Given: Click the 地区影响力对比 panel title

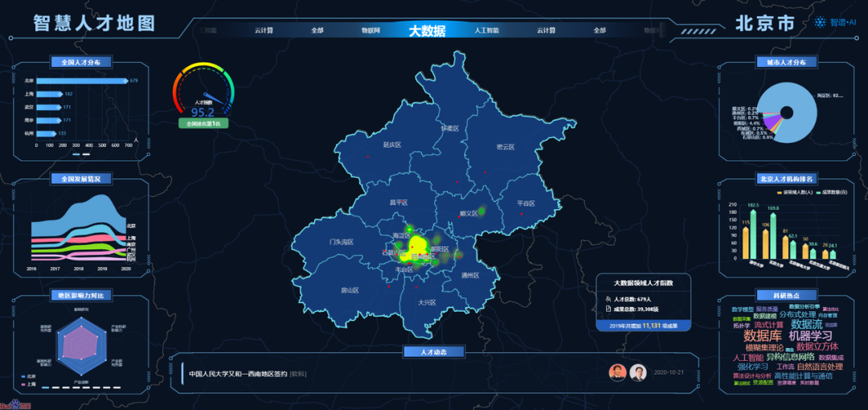Looking at the screenshot, I should pyautogui.click(x=81, y=295).
